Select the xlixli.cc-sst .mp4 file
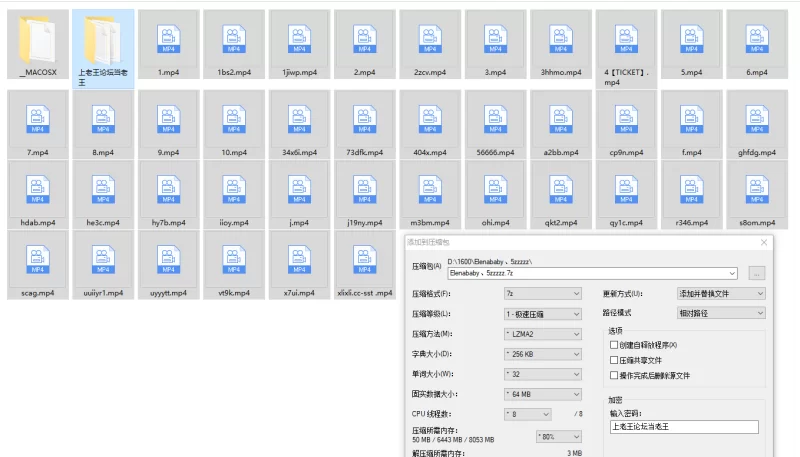 click(364, 265)
